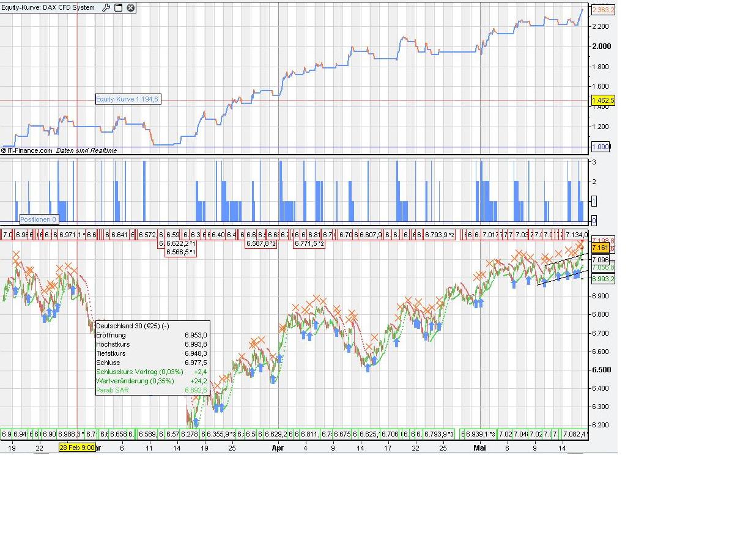This screenshot has height=560, width=754.
Task: Click the buy marker 6.811,
Action: click(310, 434)
